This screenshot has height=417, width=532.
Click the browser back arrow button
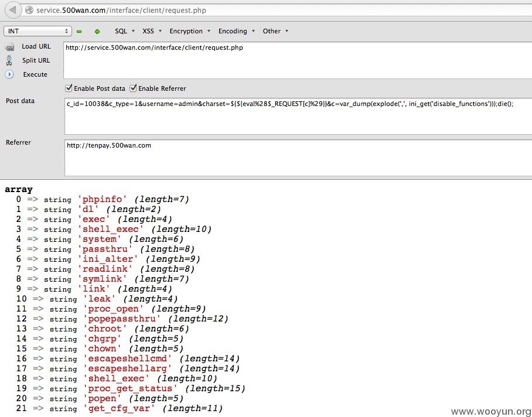pyautogui.click(x=13, y=10)
